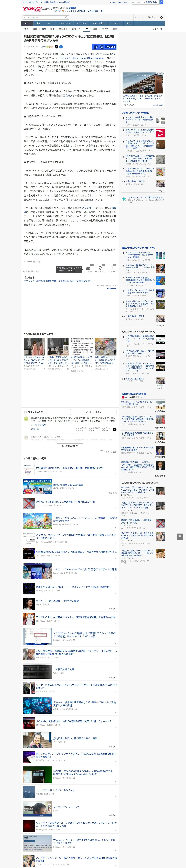This screenshot has width=186, height=868.
Task: Open the サムスン Galaxy 緊急アップデート article
Action: pyautogui.click(x=85, y=569)
